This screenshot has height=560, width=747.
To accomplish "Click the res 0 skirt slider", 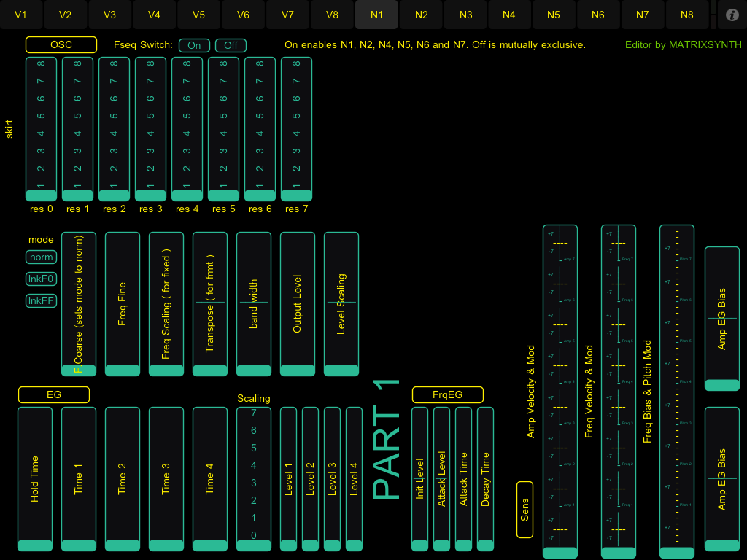I will [42, 128].
